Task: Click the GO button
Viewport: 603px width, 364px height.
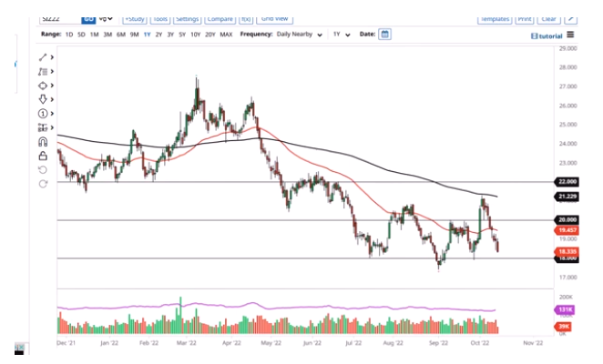Action: tap(88, 19)
